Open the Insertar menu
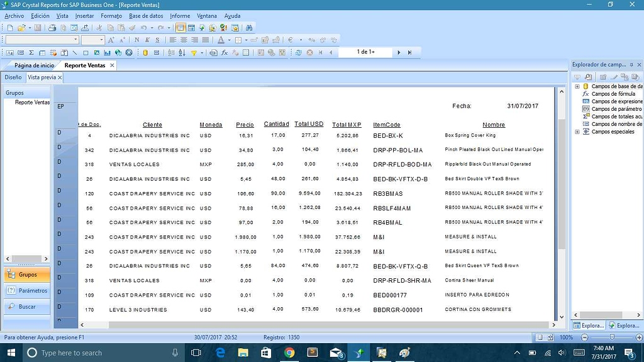This screenshot has width=644, height=362. pos(85,16)
